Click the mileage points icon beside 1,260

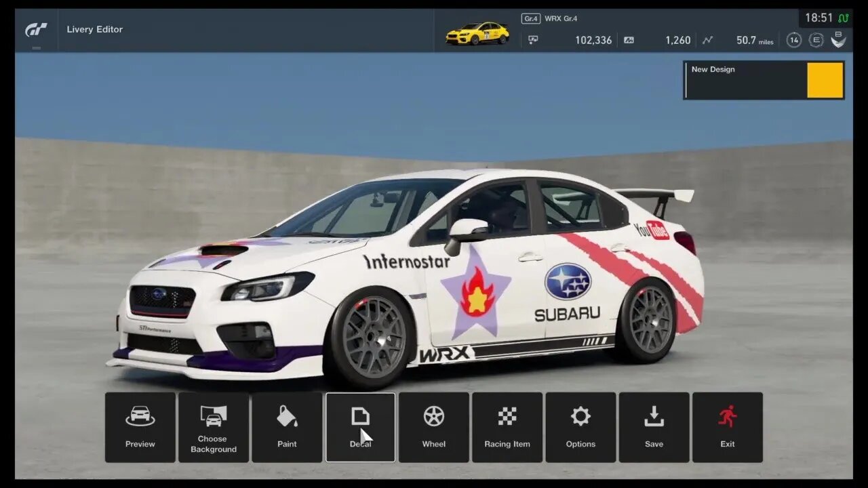pyautogui.click(x=629, y=40)
